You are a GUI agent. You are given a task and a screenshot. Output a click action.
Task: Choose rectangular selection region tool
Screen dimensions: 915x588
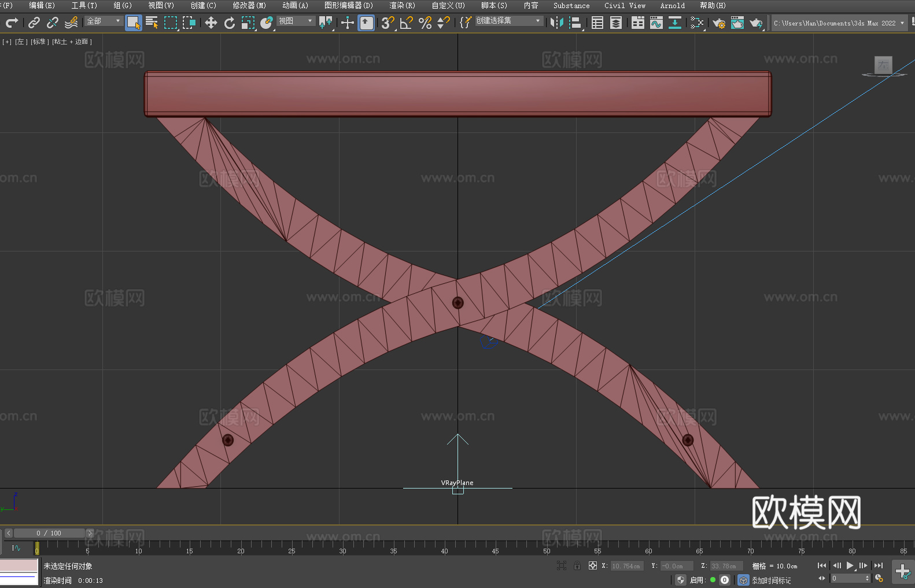171,23
